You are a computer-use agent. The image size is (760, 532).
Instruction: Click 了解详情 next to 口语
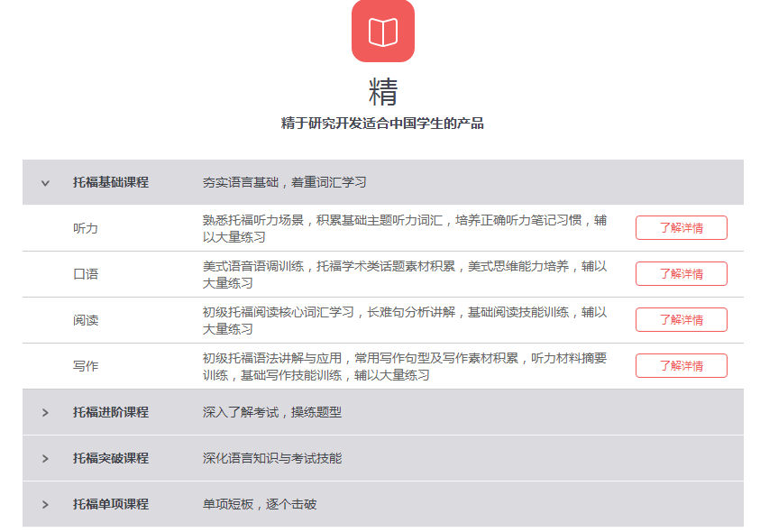(681, 273)
